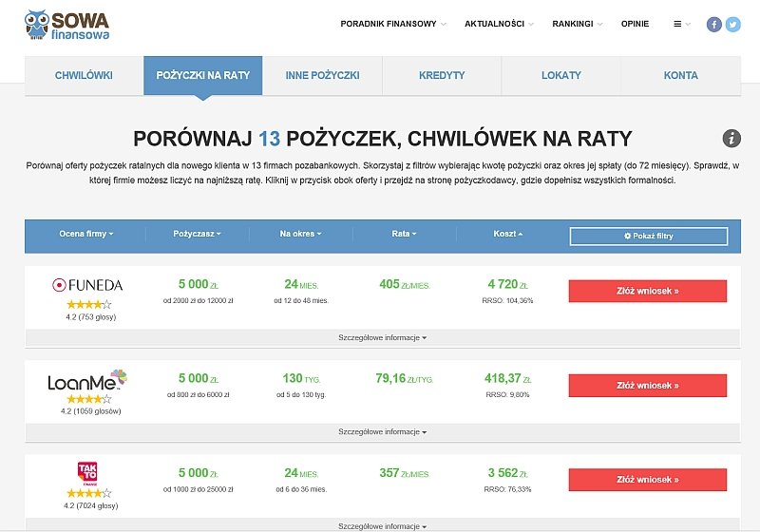The width and height of the screenshot is (760, 532).
Task: Click Złóż wniosek for Tak To
Action: [648, 479]
